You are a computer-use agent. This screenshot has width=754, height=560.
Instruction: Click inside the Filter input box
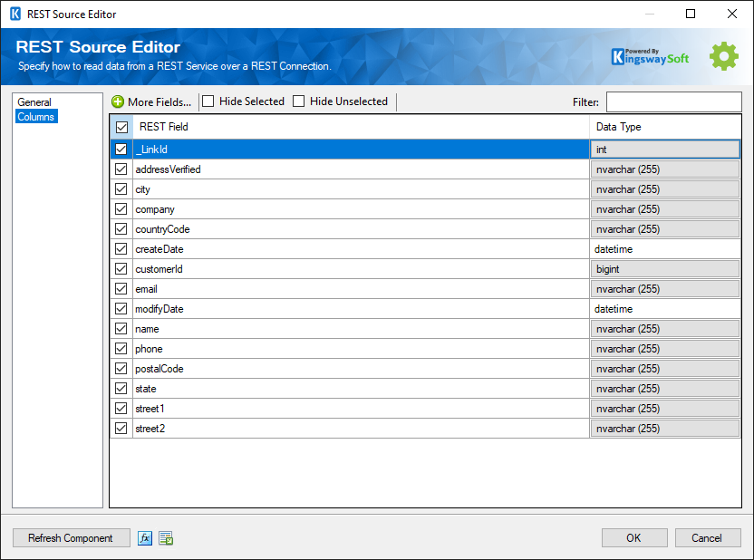click(672, 102)
